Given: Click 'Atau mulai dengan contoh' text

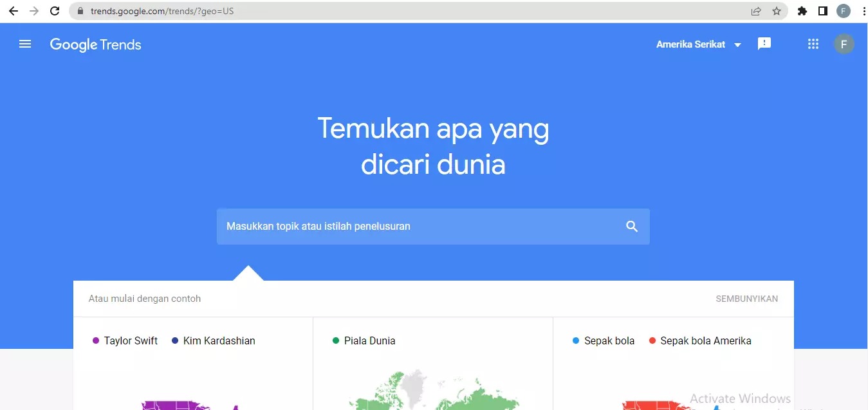Looking at the screenshot, I should click(145, 299).
